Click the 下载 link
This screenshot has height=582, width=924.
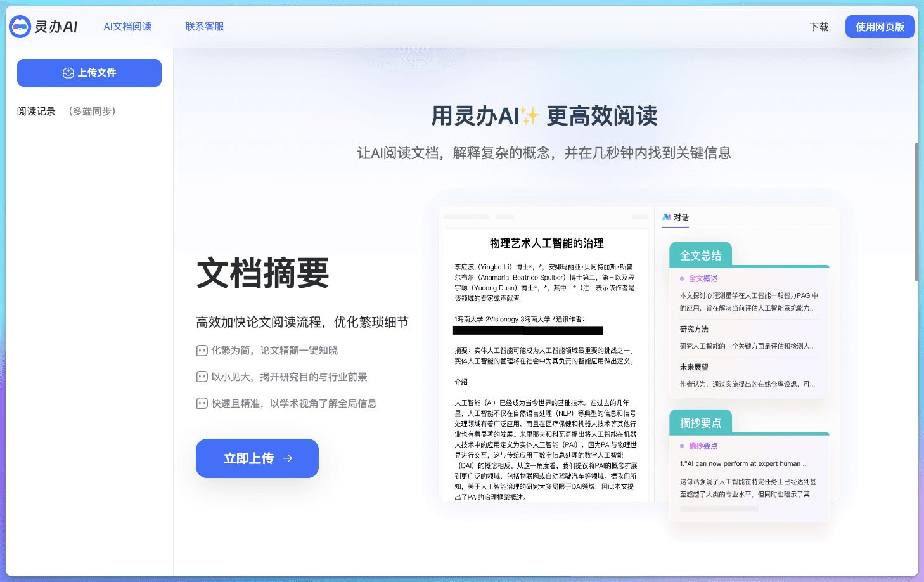click(819, 27)
